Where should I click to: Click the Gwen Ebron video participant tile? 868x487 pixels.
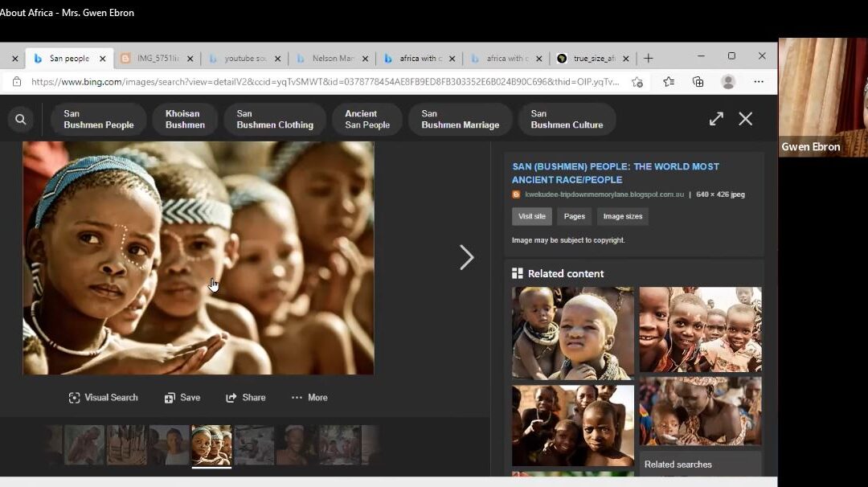[x=823, y=97]
